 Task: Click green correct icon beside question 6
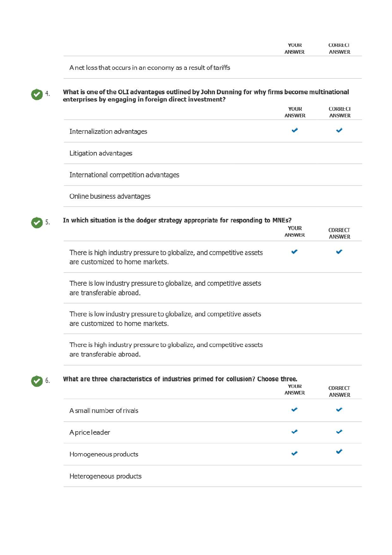(37, 381)
